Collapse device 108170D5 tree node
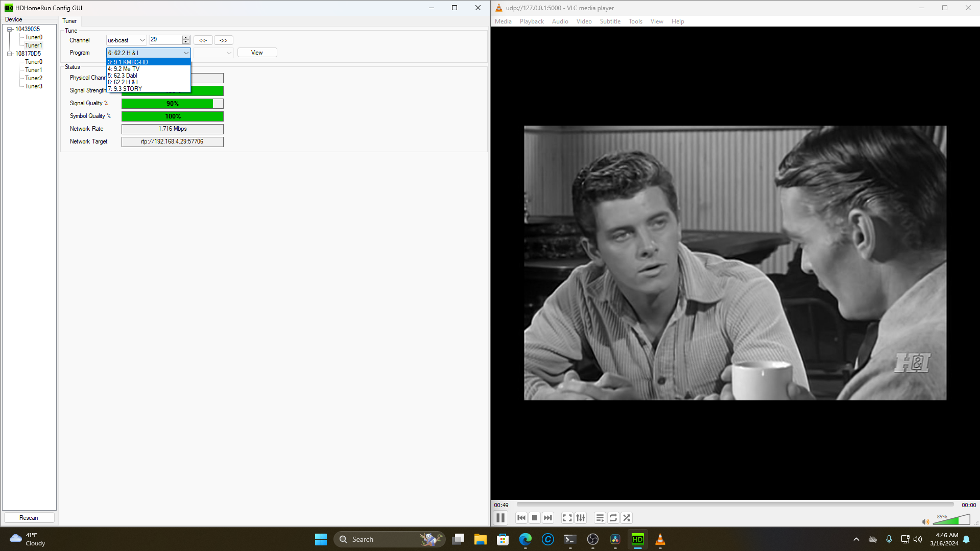 [x=9, y=54]
